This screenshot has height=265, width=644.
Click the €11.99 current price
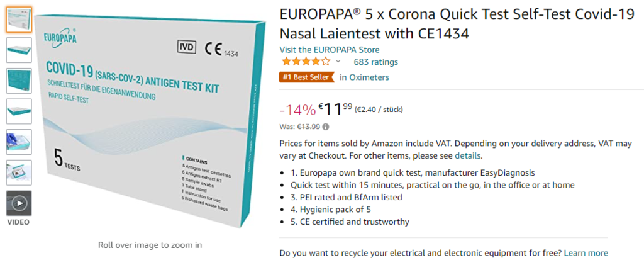click(x=335, y=110)
